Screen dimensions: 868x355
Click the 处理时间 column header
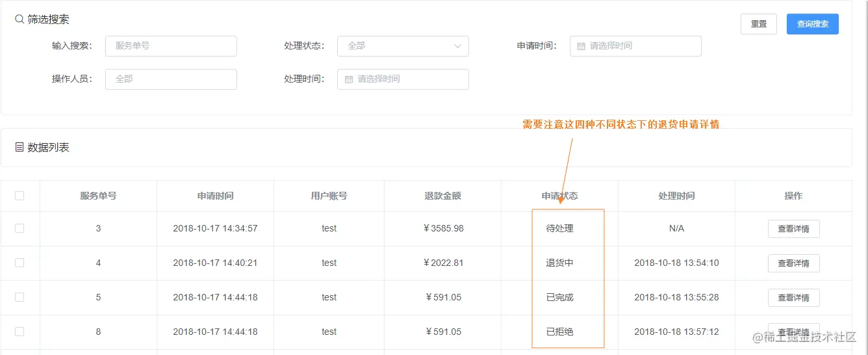(676, 196)
